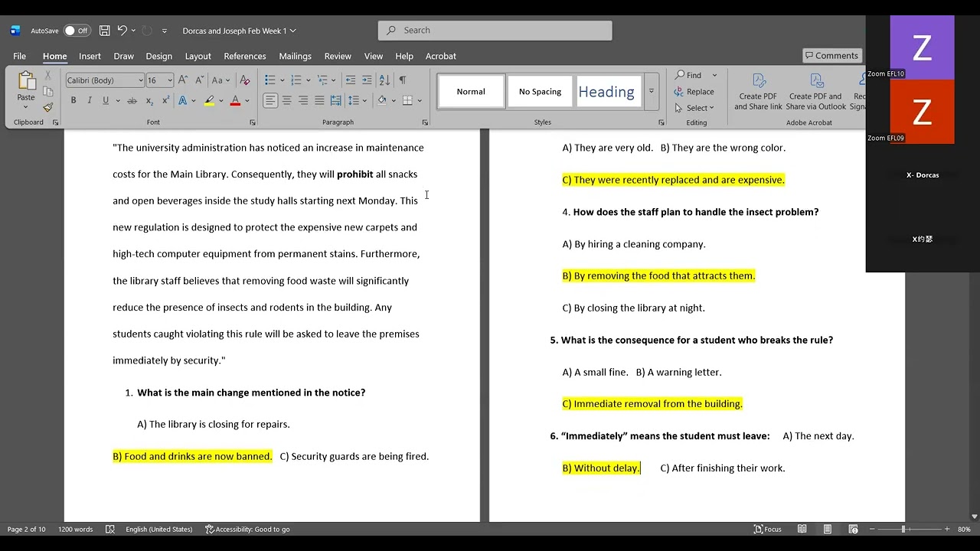Switch to Read Mode view in status bar
The width and height of the screenshot is (980, 551).
click(x=802, y=529)
